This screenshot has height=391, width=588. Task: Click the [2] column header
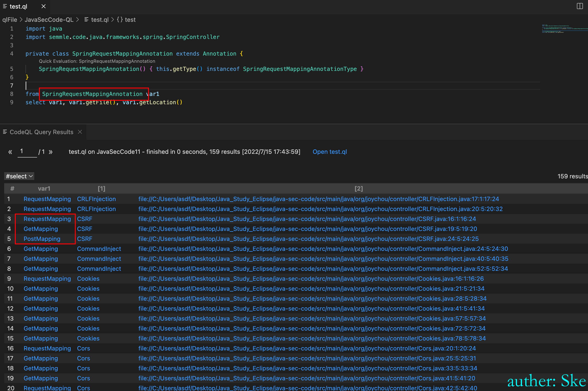click(359, 189)
